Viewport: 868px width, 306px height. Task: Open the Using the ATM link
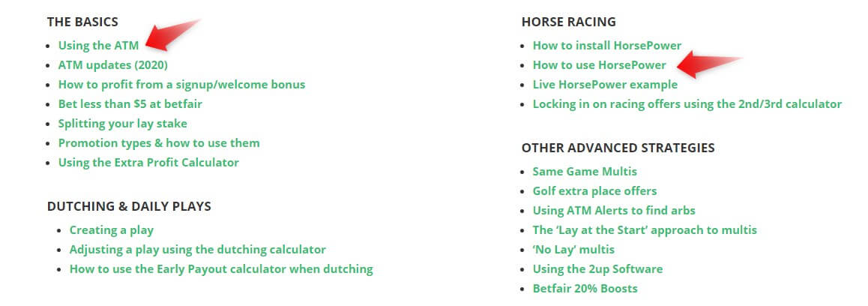click(98, 46)
